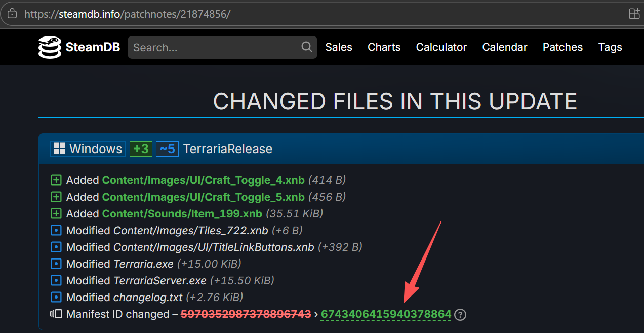
Task: Navigate to Patches
Action: click(x=562, y=47)
